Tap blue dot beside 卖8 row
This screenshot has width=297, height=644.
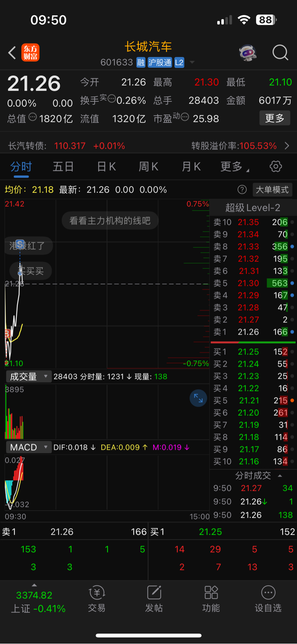[x=292, y=247]
